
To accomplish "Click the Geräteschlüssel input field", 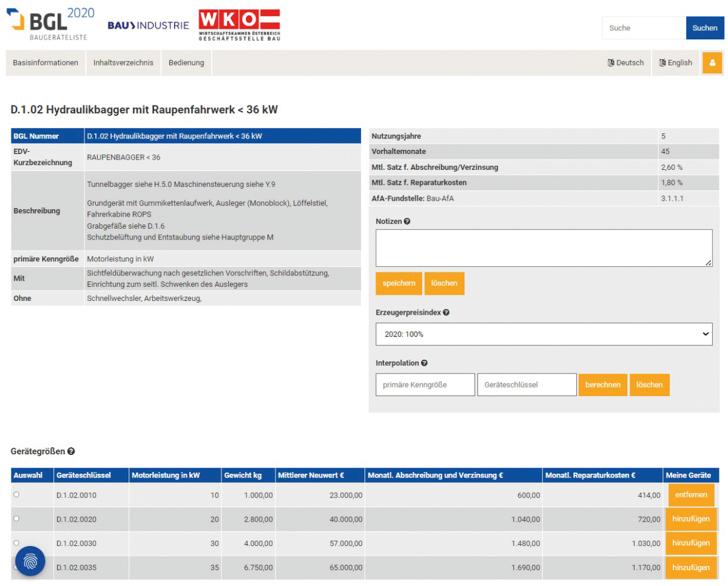I will [527, 385].
